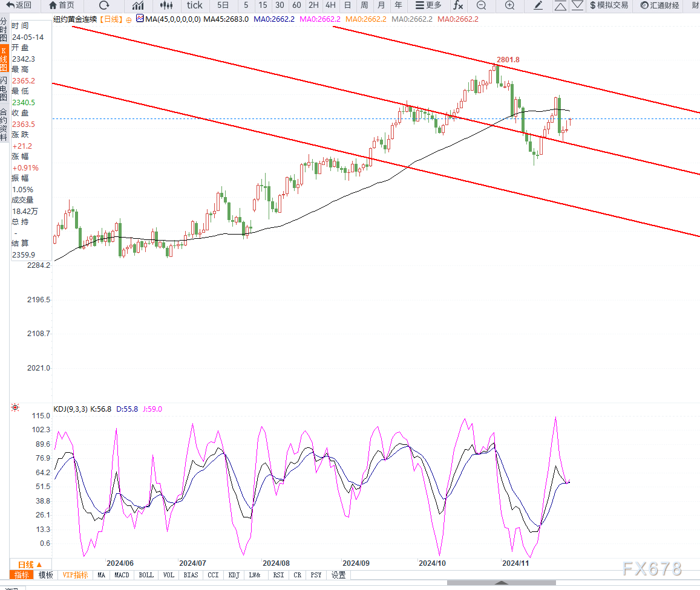Open the fx formula indicator tool
Viewport: 700px width, 590px height.
tap(458, 5)
